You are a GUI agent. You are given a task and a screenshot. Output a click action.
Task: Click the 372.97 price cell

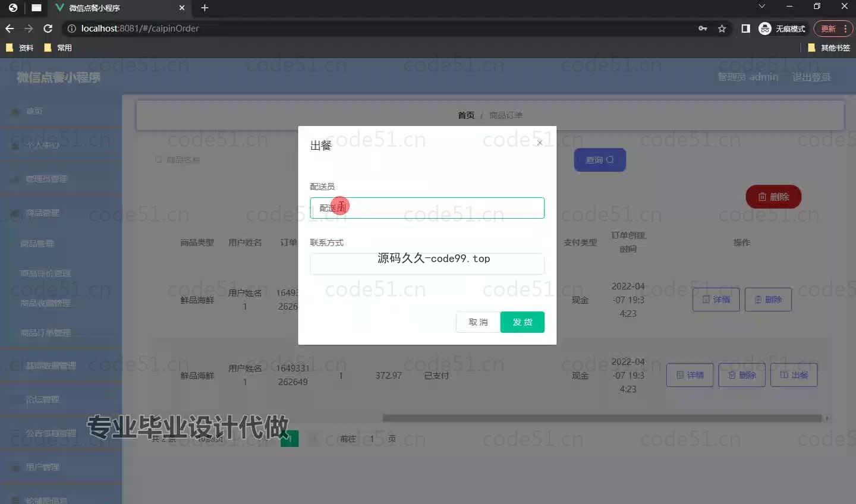(389, 376)
